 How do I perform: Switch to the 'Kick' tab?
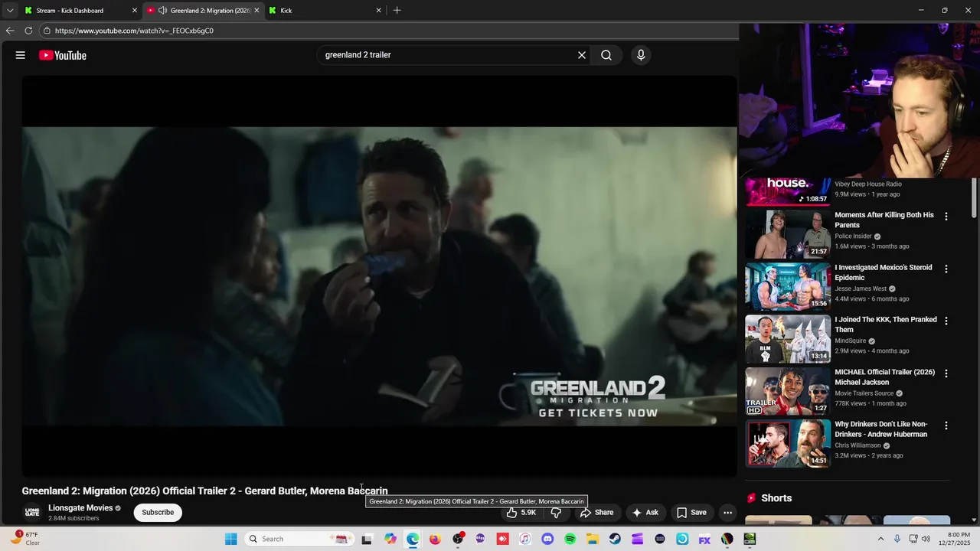click(x=325, y=11)
